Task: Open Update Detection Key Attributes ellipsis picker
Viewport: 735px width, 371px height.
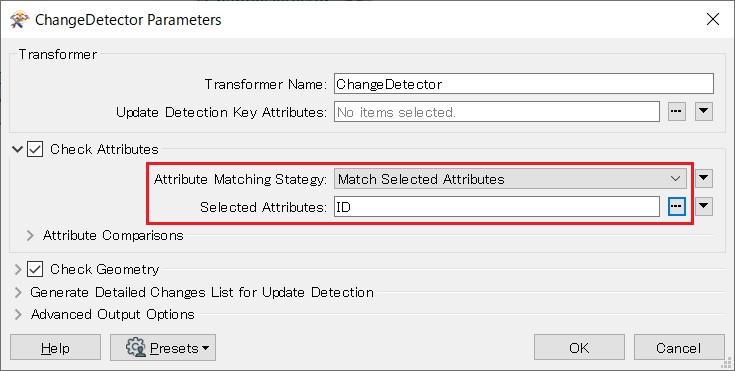Action: click(x=676, y=112)
